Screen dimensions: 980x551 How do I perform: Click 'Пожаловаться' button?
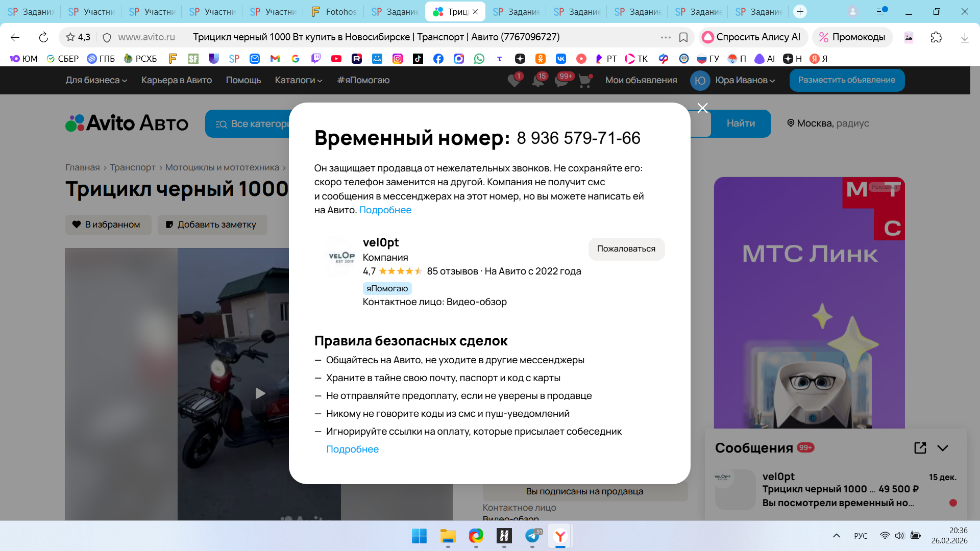pos(626,249)
